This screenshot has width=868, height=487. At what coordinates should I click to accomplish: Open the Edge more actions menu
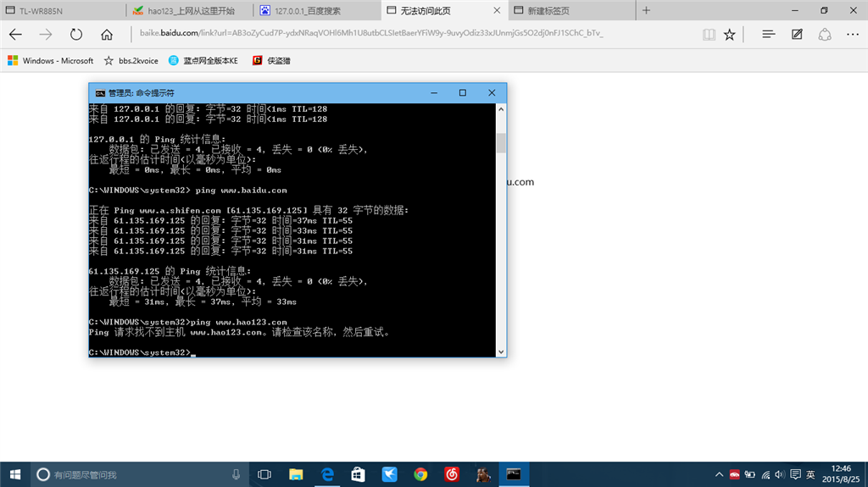tap(853, 35)
